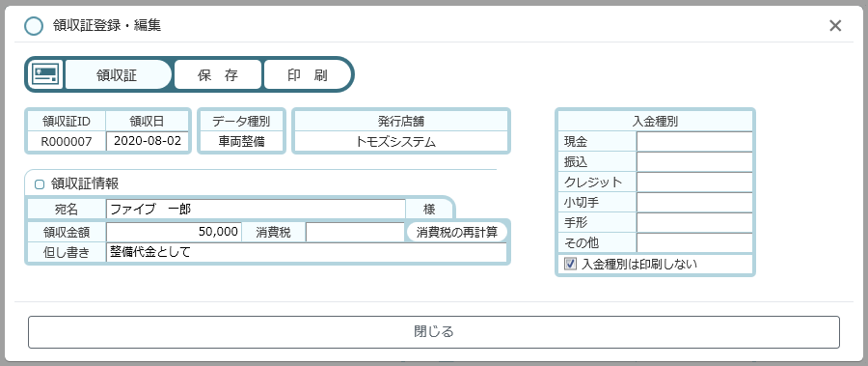This screenshot has width=868, height=366.
Task: Click the small square marker beside 領収証情報
Action: (40, 183)
